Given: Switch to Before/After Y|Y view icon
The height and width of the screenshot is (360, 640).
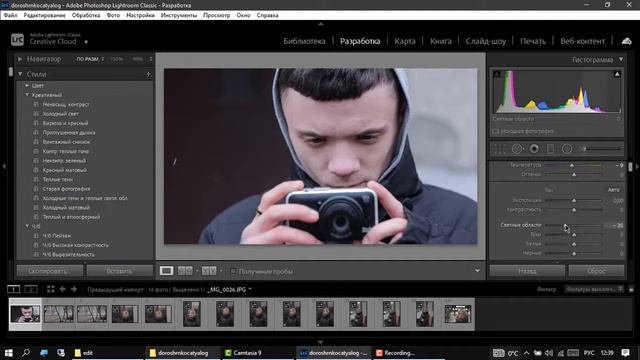Looking at the screenshot, I should click(x=209, y=271).
